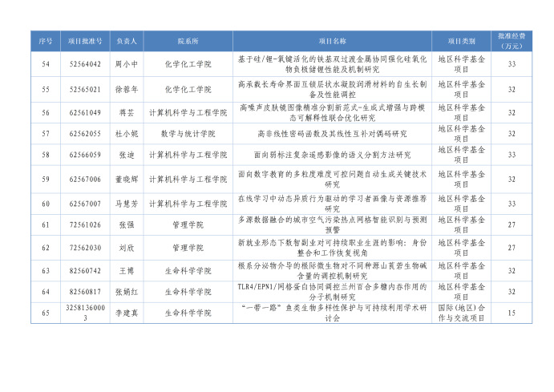Click the 项目名称 column header
This screenshot has width=554, height=392.
[332, 41]
